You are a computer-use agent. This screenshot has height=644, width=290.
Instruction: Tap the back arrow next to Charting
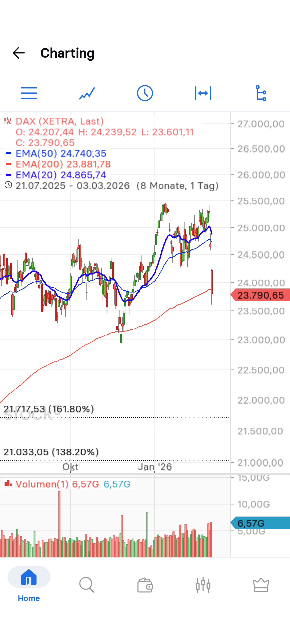point(19,53)
